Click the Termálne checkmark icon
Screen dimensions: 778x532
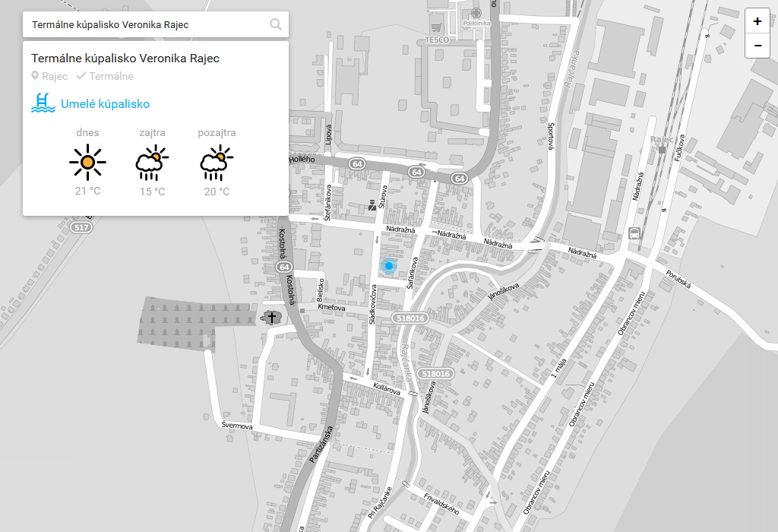pyautogui.click(x=81, y=76)
